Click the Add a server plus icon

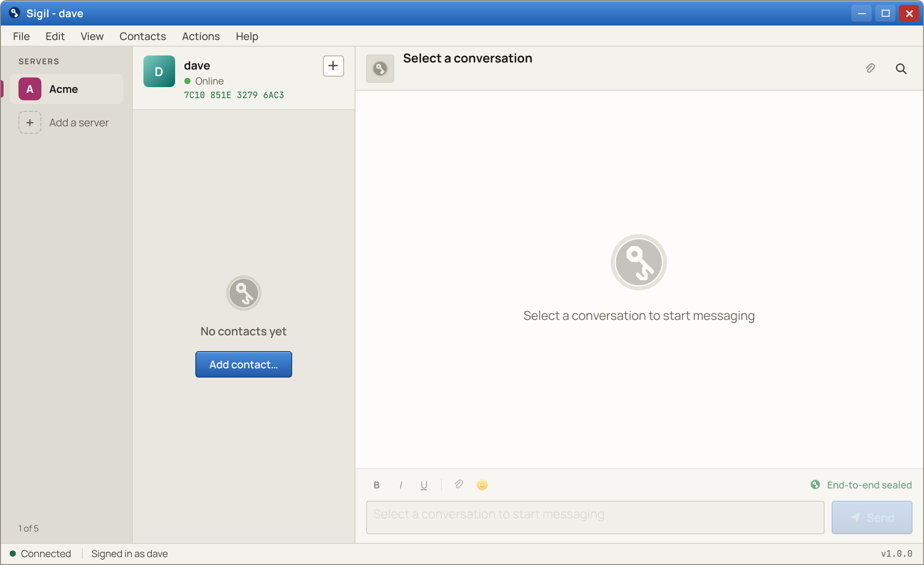pyautogui.click(x=30, y=122)
